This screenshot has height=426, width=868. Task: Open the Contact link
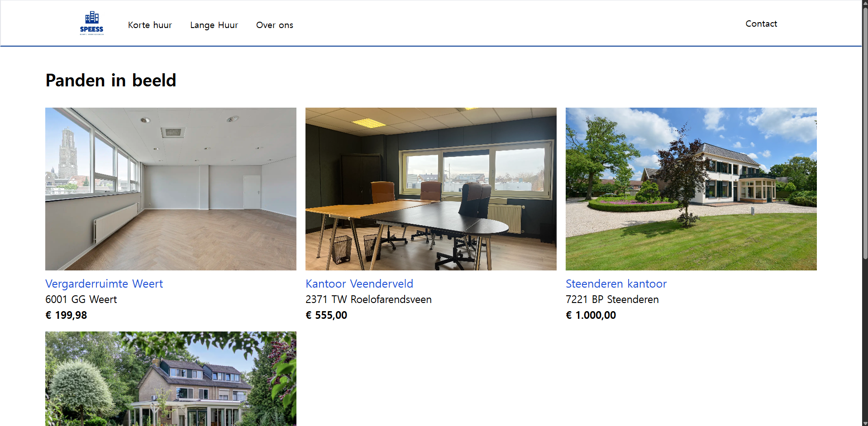coord(761,24)
